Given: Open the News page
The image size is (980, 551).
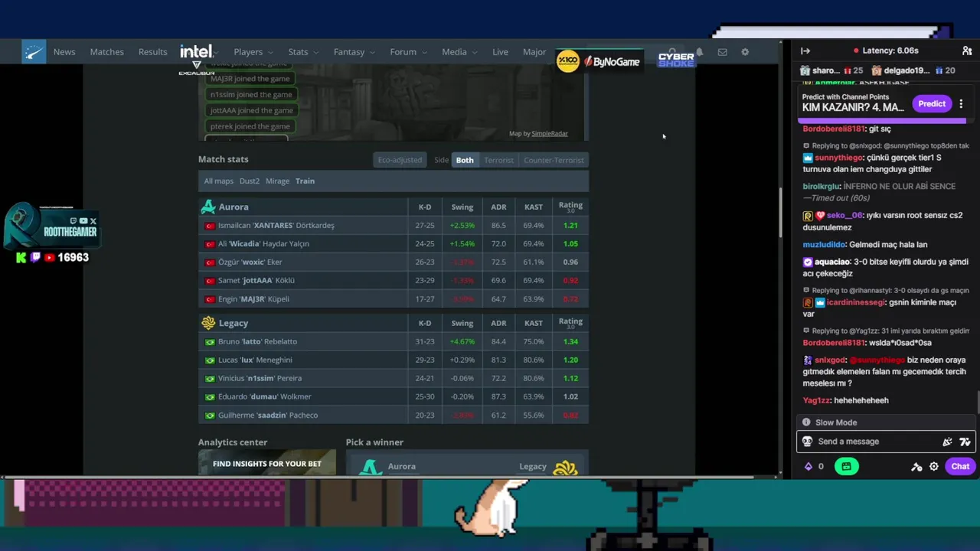Looking at the screenshot, I should (x=64, y=52).
